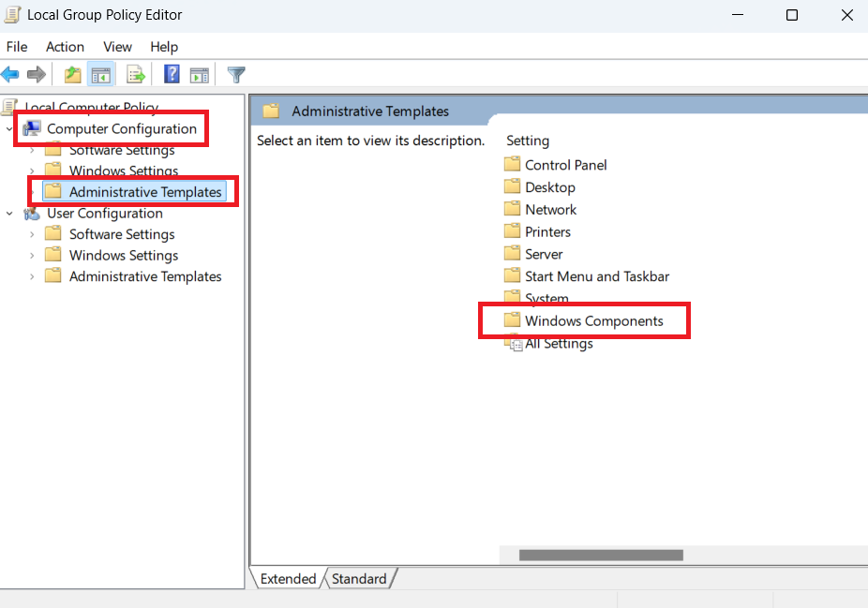Screen dimensions: 868x608
Task: Click the All Settings icon
Action: pyautogui.click(x=513, y=343)
